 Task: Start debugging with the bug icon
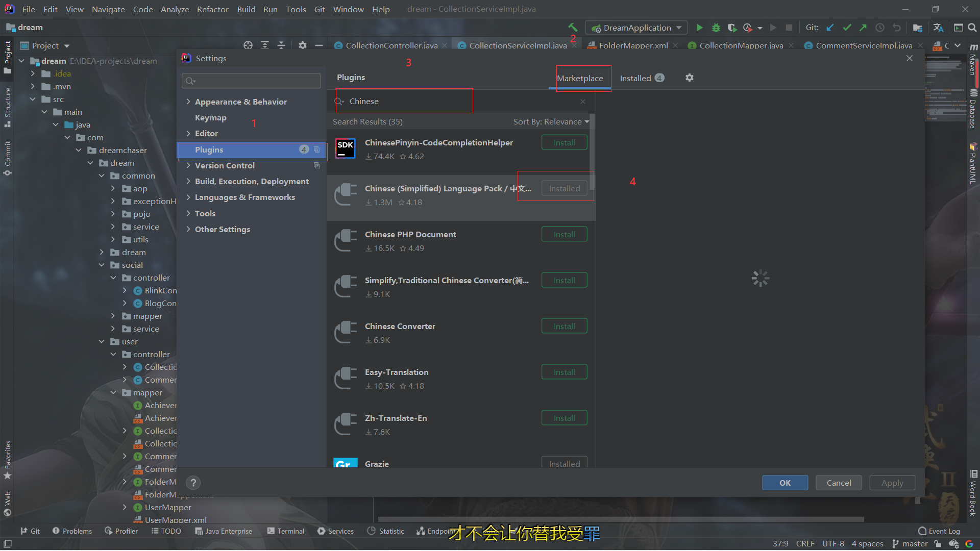[x=716, y=28]
